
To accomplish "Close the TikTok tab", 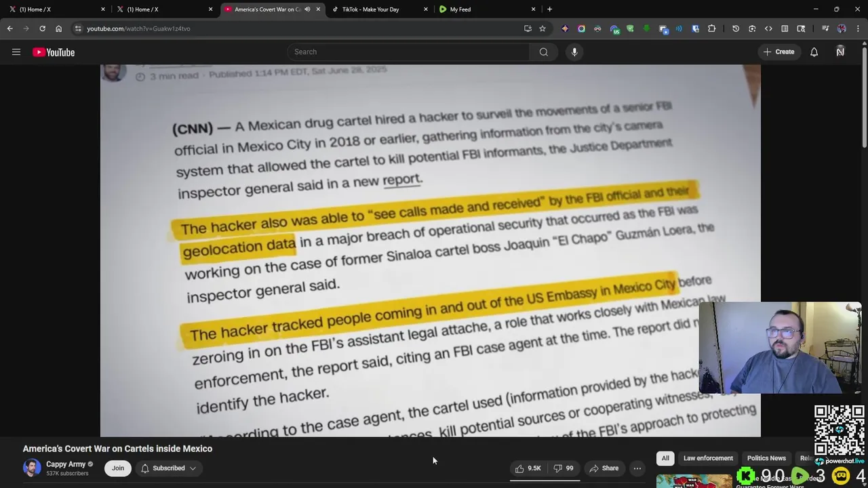I will [426, 9].
